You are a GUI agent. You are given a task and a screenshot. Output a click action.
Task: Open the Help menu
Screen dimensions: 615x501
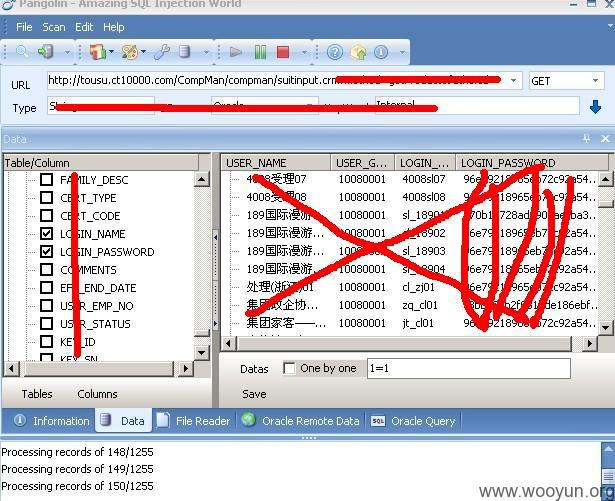[x=114, y=27]
